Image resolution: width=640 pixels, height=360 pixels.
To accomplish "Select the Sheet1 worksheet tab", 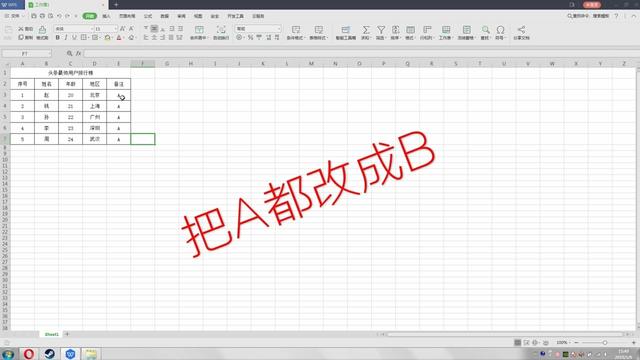I will tap(51, 334).
